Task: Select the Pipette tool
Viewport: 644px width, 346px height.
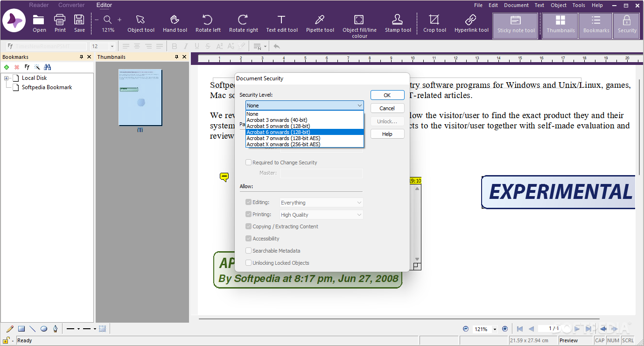Action: tap(320, 24)
